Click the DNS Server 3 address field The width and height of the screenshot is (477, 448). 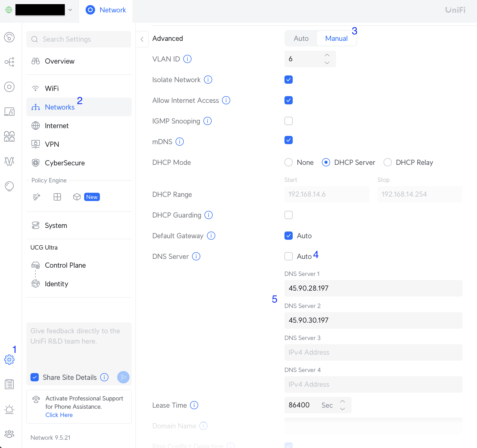[373, 352]
